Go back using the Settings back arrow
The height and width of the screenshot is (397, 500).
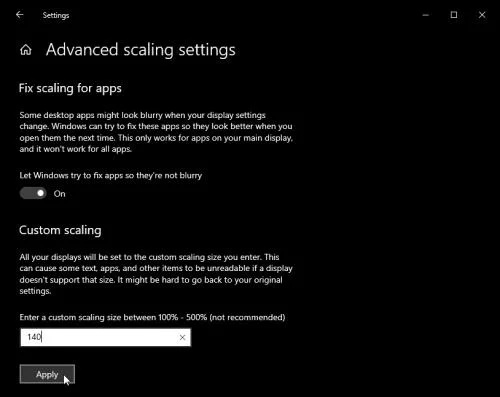[20, 15]
